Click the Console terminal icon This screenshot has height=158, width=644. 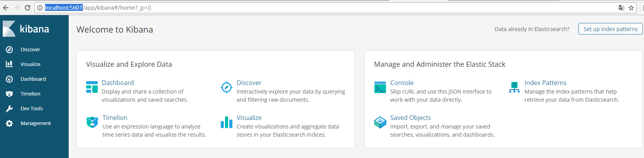[380, 87]
